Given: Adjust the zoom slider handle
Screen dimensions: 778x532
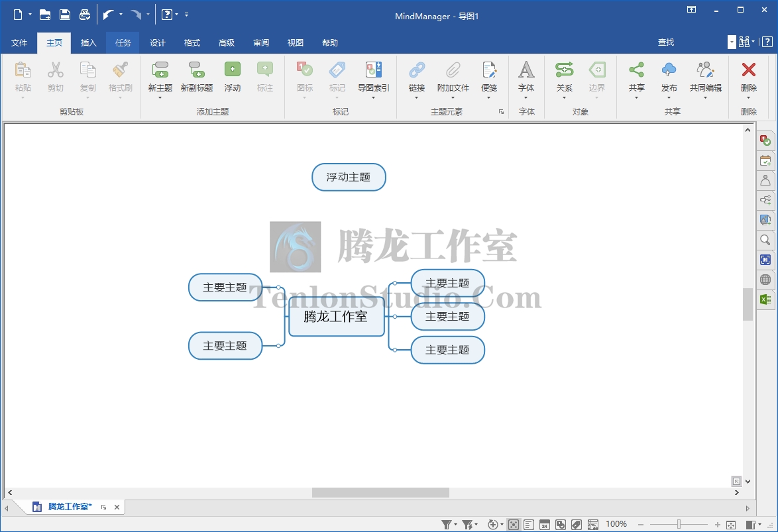Looking at the screenshot, I should pos(679,525).
